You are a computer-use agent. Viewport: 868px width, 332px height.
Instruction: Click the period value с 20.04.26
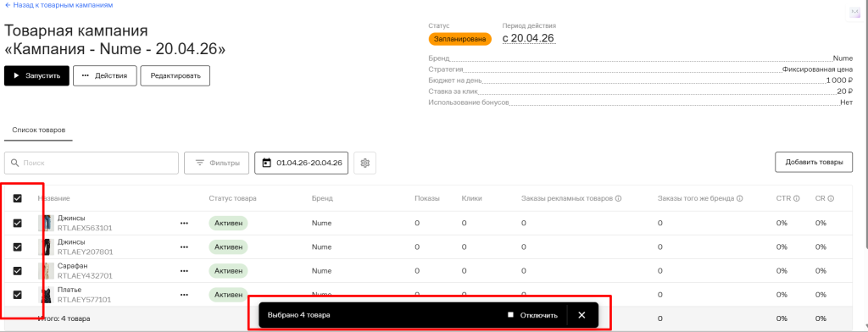pos(529,38)
